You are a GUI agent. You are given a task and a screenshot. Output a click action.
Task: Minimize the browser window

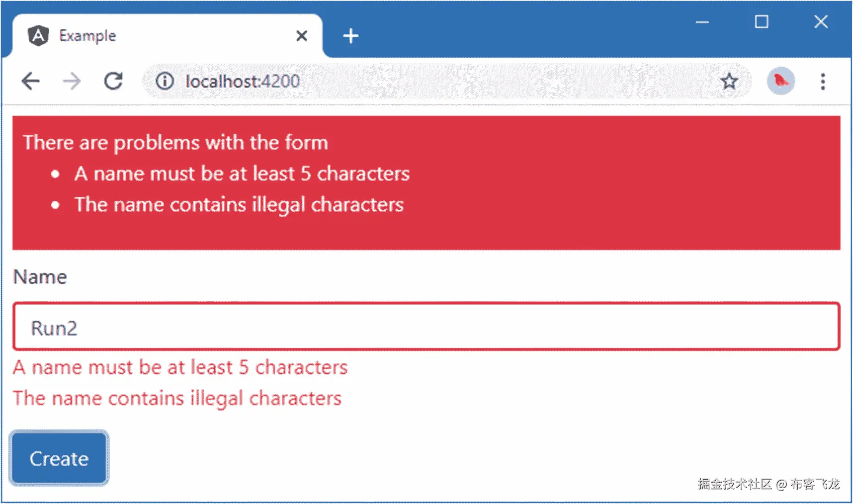pos(702,22)
